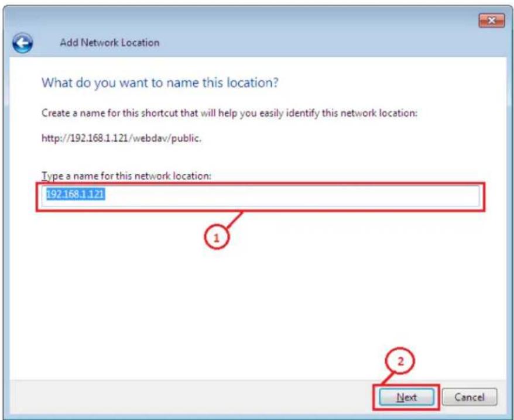Screen dimensions: 514x420
Task: Click the "What do you want to name this location?" heading
Action: (160, 82)
